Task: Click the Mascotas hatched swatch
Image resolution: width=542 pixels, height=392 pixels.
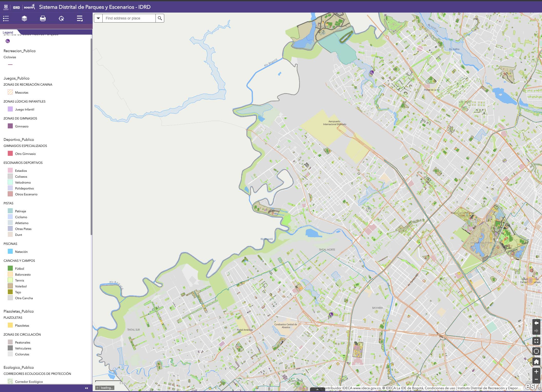Action: tap(10, 92)
